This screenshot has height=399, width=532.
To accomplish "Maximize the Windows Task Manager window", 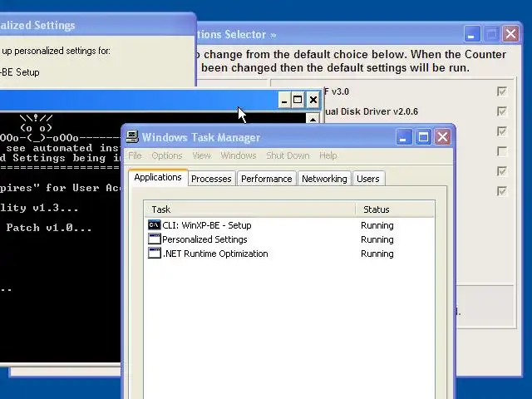I will pyautogui.click(x=423, y=137).
